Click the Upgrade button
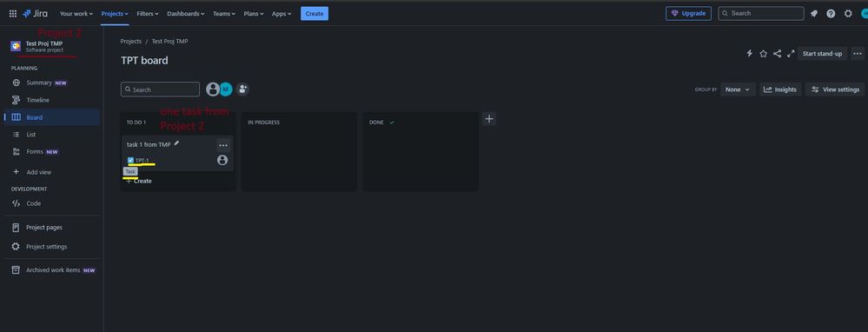Image resolution: width=868 pixels, height=332 pixels. pos(688,14)
